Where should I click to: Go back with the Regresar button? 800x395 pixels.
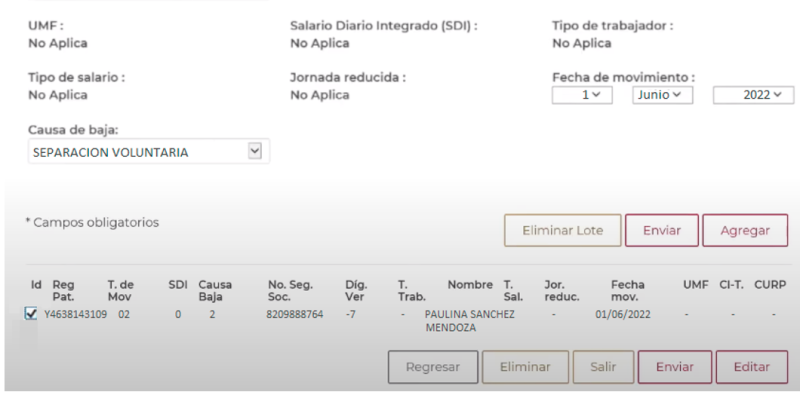click(433, 367)
